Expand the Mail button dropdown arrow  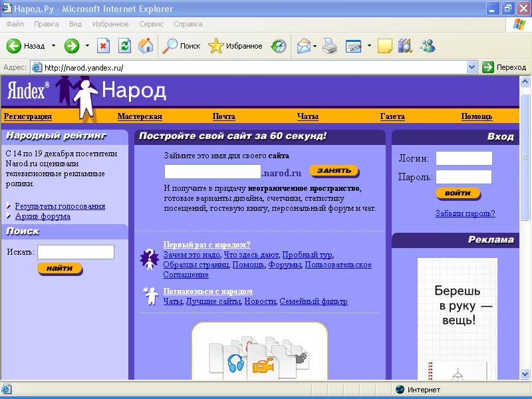(315, 46)
